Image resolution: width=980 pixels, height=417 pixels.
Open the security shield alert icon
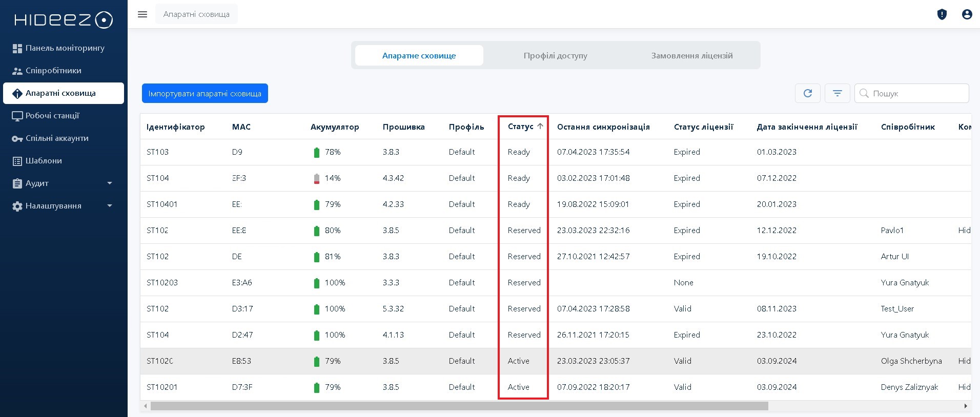(942, 14)
